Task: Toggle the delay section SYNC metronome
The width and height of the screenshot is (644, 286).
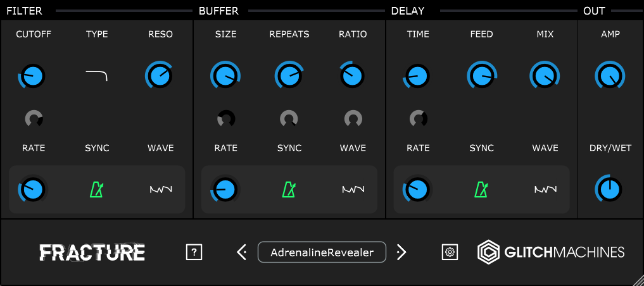Action: tap(481, 190)
